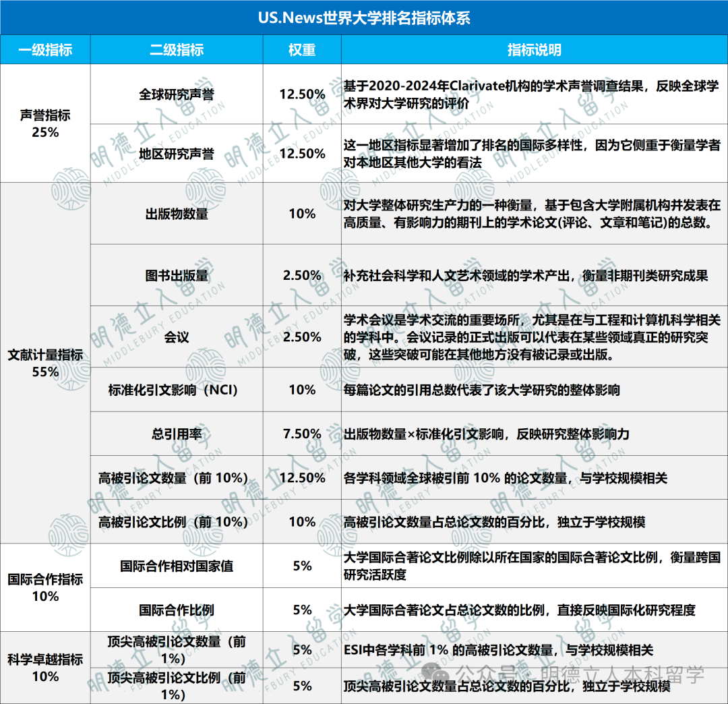This screenshot has height=704, width=728.
Task: Click the 高被引论文数量（前10%）cell
Action: coord(177,478)
